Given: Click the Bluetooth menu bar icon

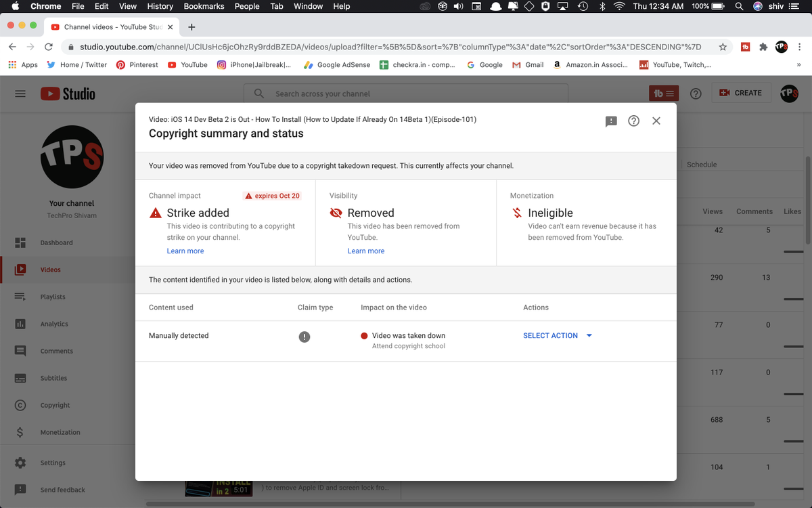Looking at the screenshot, I should coord(602,6).
